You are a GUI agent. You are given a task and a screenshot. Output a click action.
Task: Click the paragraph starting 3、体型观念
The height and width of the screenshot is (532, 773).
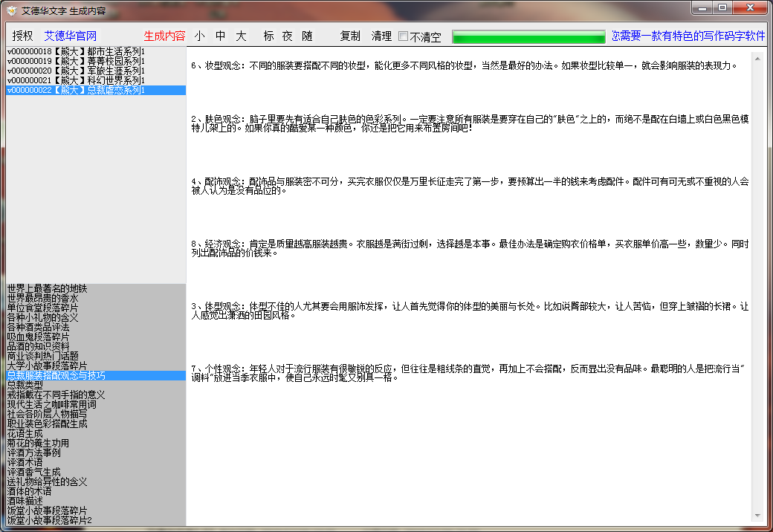(470, 311)
